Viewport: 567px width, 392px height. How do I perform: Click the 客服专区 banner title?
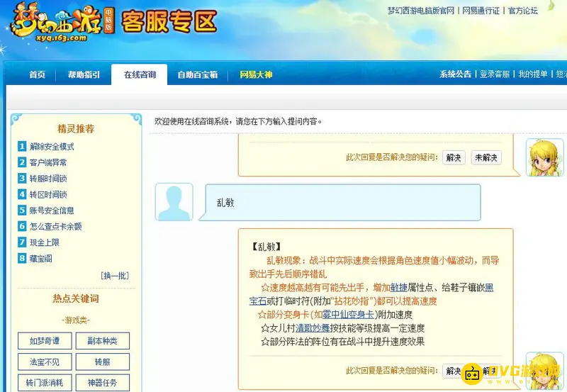point(169,22)
